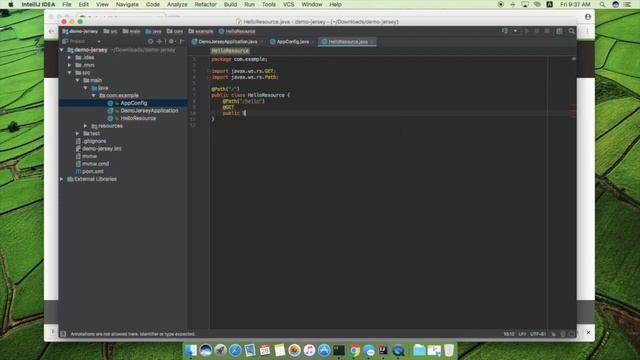
Task: Collapse the main folder in tree
Action: 78,80
